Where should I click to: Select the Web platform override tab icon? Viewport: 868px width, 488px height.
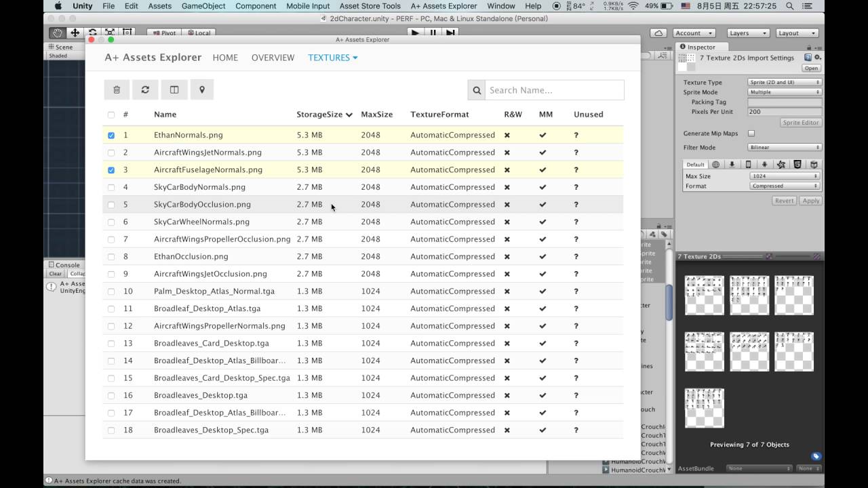point(715,165)
